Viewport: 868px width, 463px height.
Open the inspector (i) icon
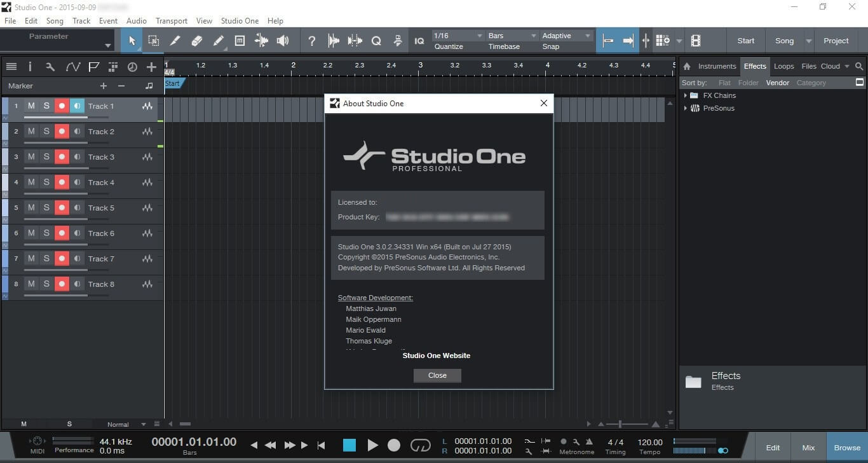point(30,66)
